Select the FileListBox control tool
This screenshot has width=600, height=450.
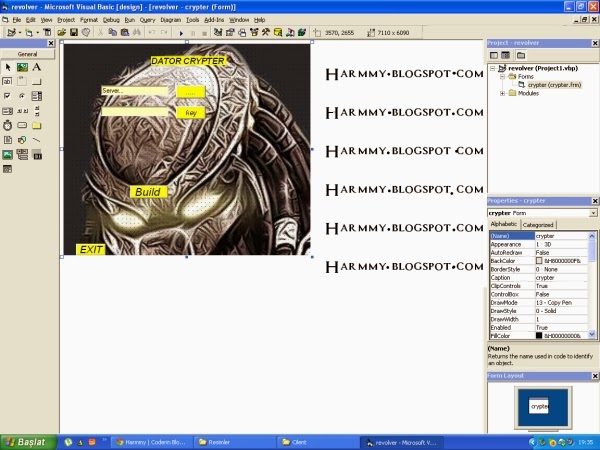[x=8, y=140]
